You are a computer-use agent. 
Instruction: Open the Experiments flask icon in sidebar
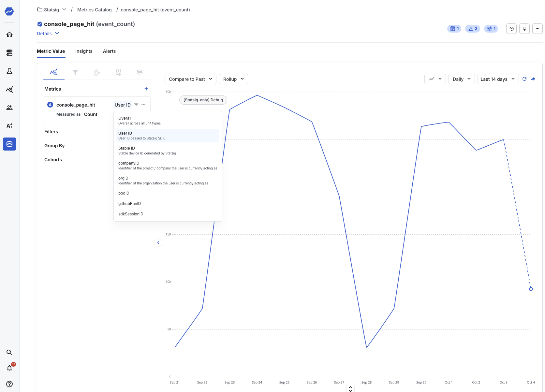pyautogui.click(x=9, y=71)
